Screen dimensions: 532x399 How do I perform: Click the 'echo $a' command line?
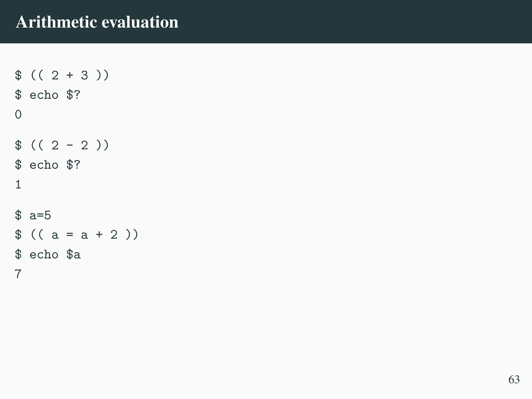click(x=48, y=255)
